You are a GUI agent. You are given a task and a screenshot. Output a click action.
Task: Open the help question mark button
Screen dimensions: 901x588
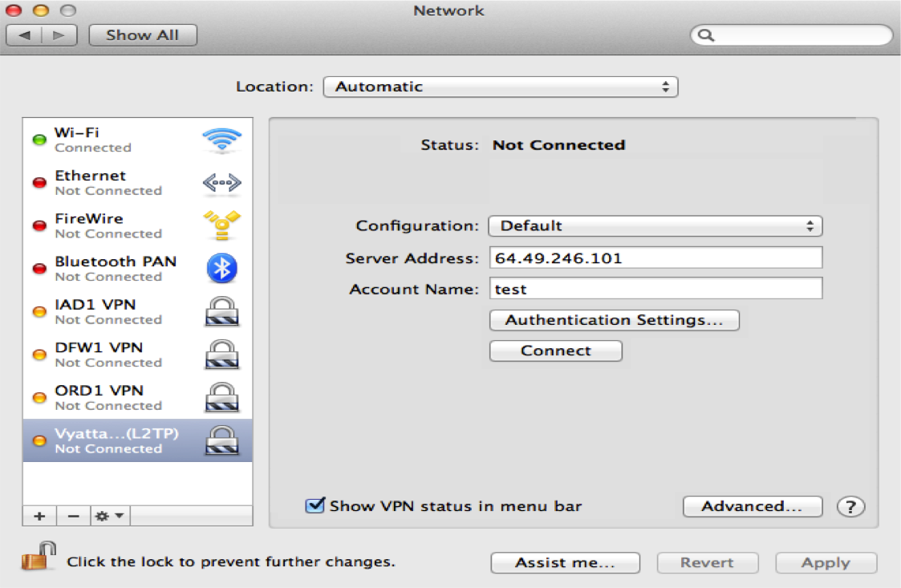pos(850,506)
